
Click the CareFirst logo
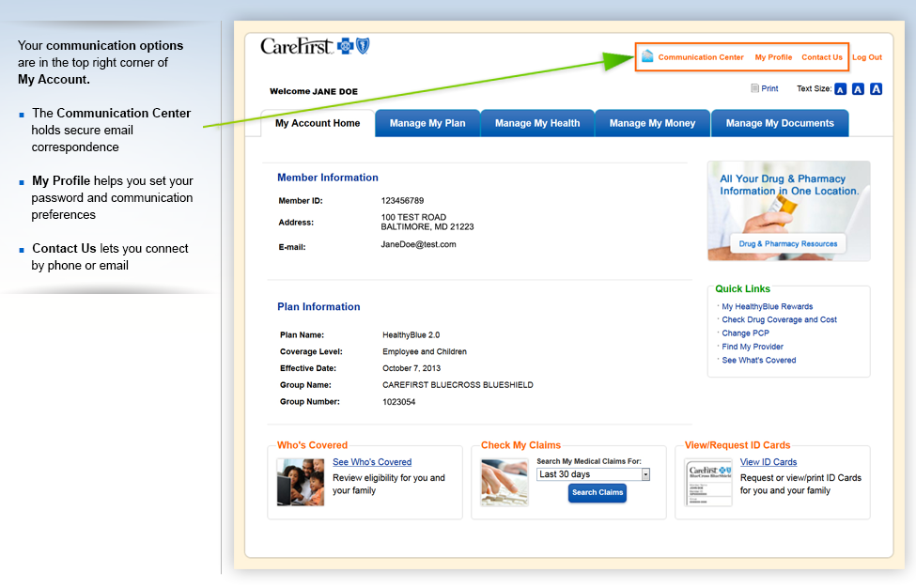(315, 45)
